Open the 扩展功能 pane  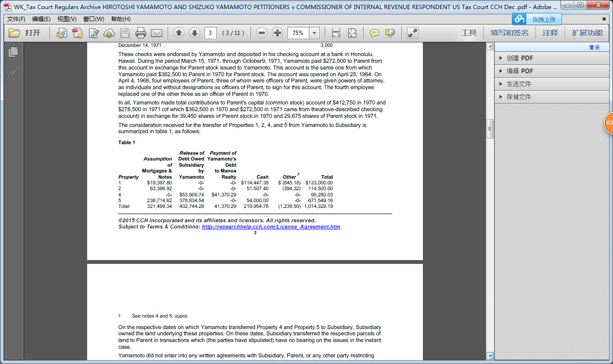point(587,33)
